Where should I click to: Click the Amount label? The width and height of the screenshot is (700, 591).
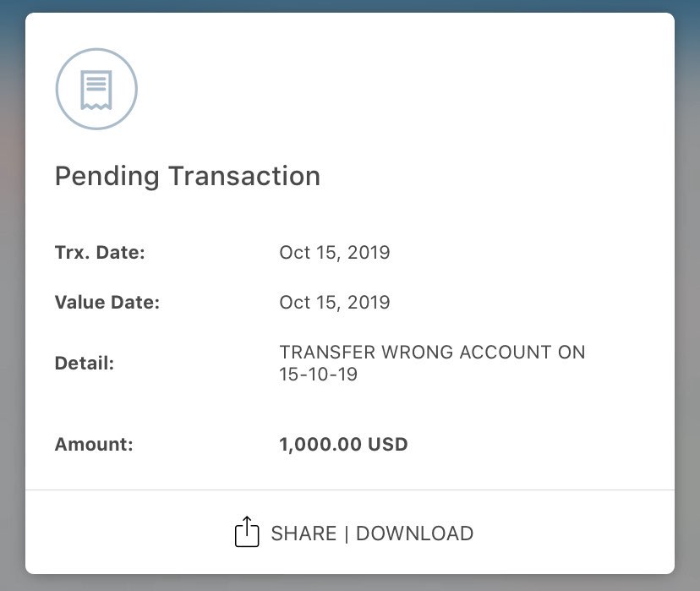coord(94,445)
